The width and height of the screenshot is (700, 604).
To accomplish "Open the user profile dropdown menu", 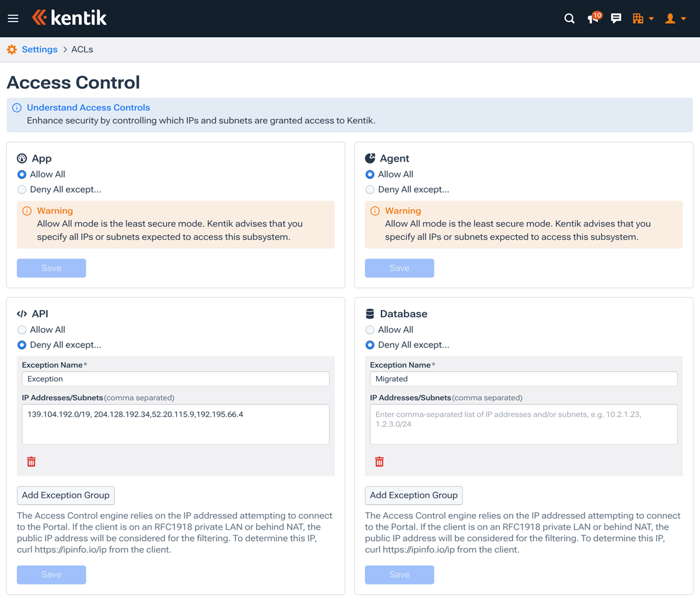I will (x=674, y=18).
